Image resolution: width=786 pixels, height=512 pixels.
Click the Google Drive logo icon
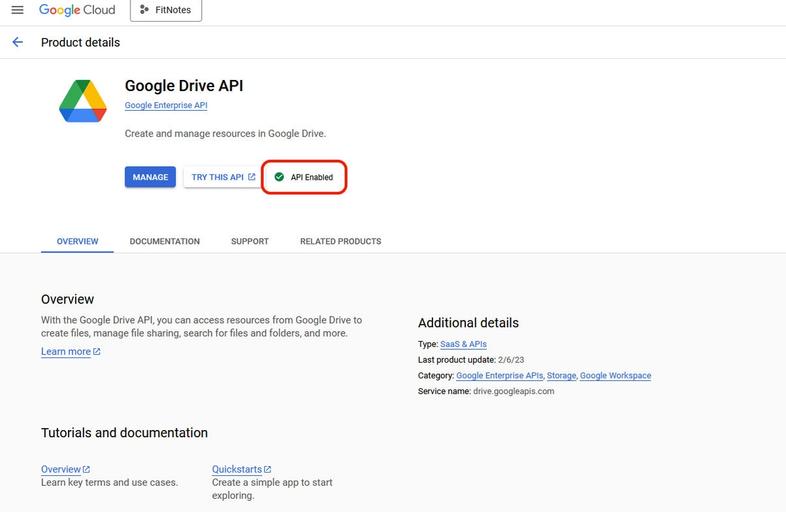pos(83,101)
